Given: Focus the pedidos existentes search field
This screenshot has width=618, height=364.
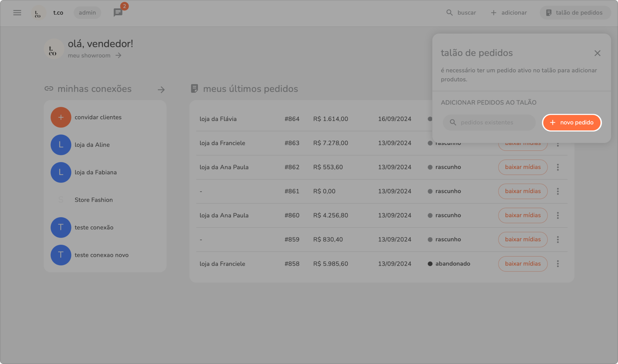Looking at the screenshot, I should [489, 122].
